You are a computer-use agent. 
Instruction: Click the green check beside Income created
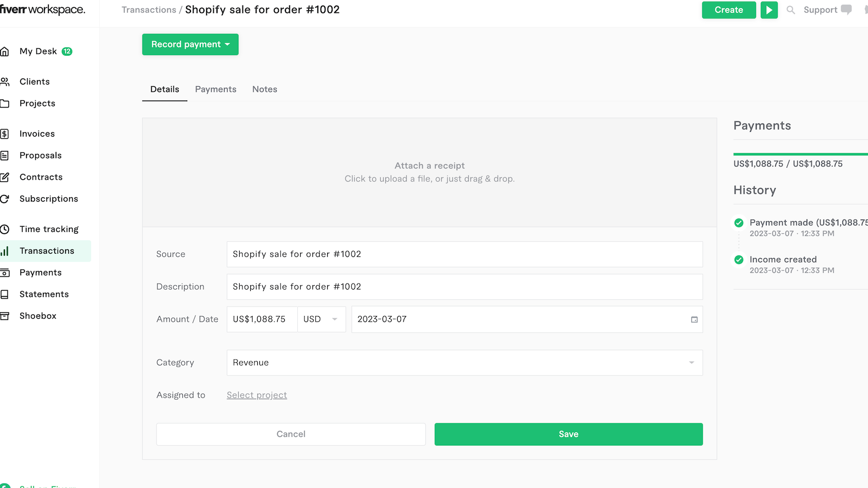click(x=739, y=260)
